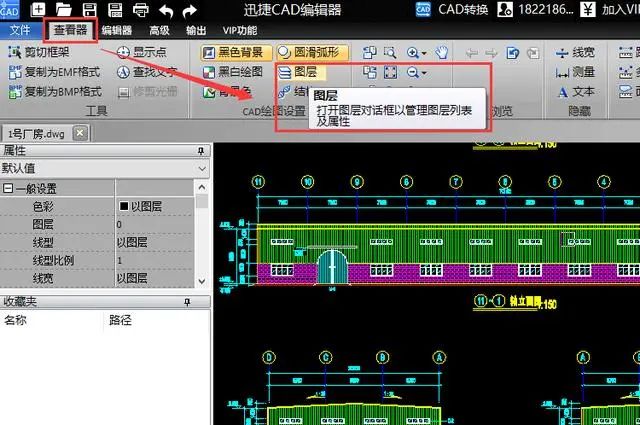
Task: Open 背景色 background color picker
Action: pos(227,91)
